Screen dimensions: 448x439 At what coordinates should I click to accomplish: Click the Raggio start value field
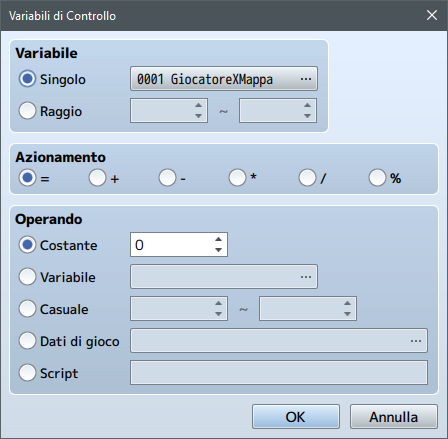(x=169, y=110)
